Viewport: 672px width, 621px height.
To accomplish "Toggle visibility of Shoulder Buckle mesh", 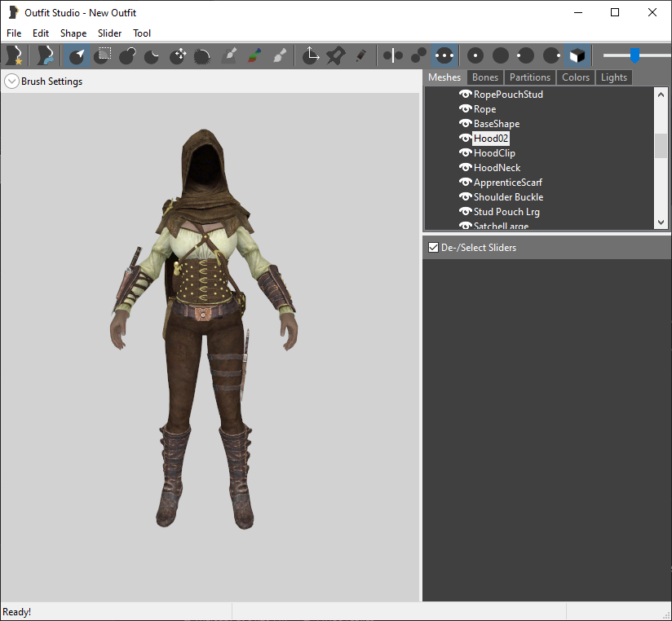I will pyautogui.click(x=466, y=196).
